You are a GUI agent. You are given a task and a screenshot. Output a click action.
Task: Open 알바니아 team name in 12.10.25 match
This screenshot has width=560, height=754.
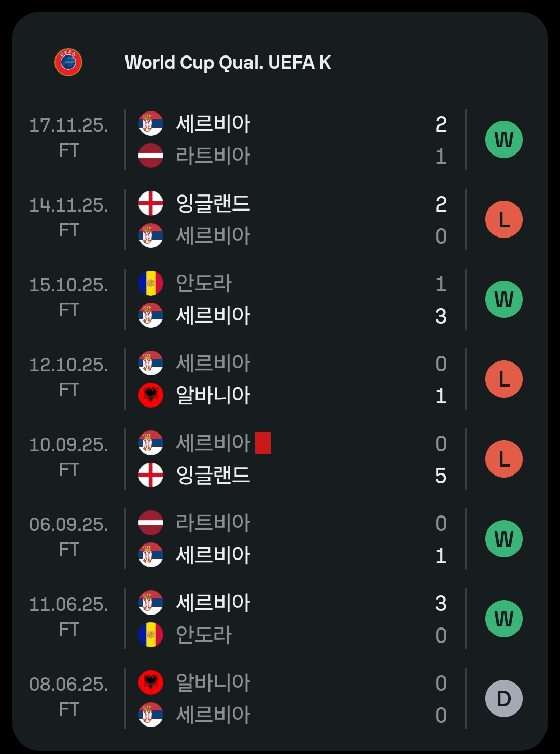213,395
